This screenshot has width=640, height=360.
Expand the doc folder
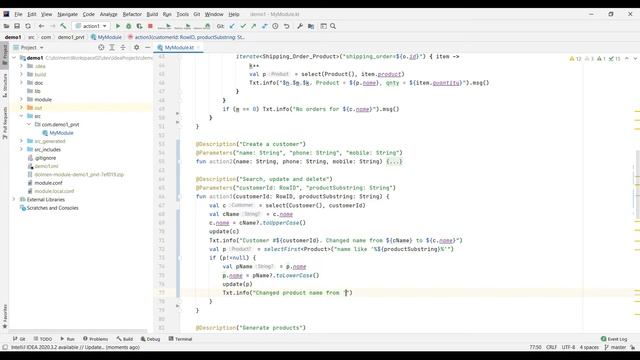pyautogui.click(x=22, y=83)
